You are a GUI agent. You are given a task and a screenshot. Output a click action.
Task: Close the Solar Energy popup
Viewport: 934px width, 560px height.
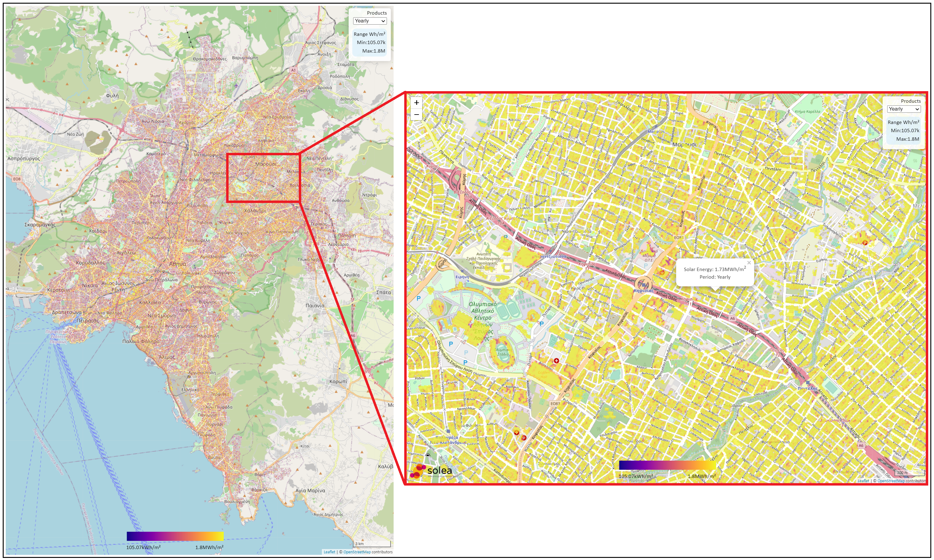pos(749,263)
